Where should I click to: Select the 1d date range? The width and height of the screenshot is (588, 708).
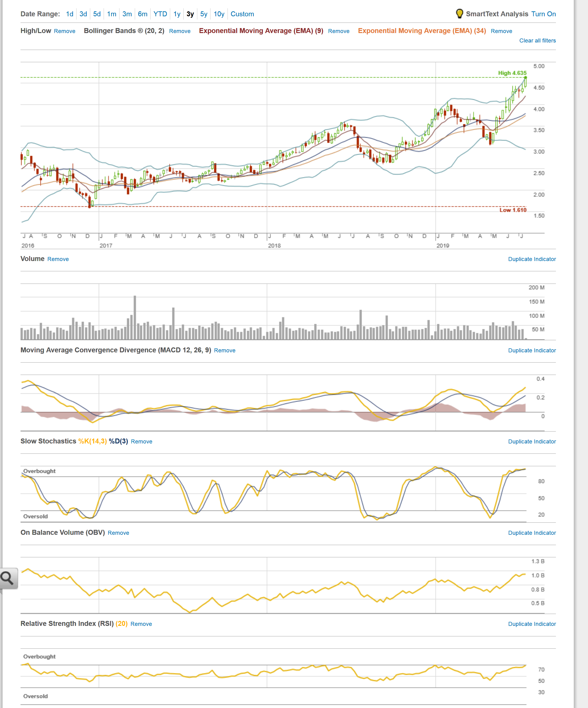(69, 14)
